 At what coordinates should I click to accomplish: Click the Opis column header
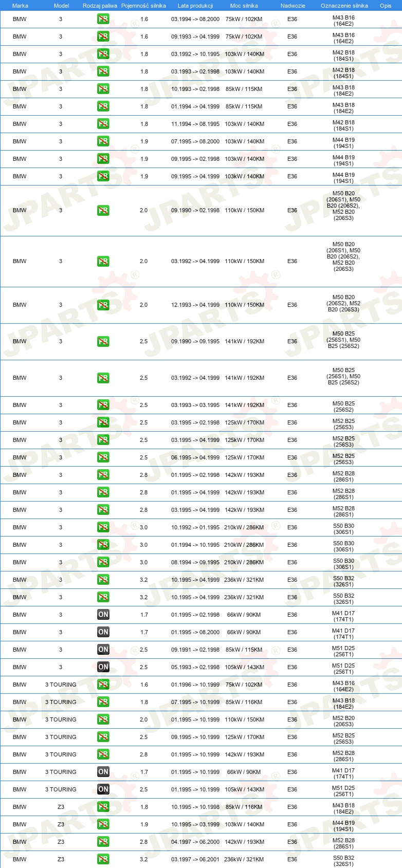(x=386, y=6)
